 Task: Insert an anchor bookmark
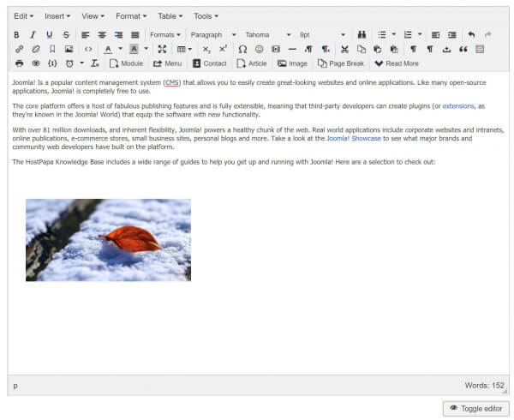[52, 49]
